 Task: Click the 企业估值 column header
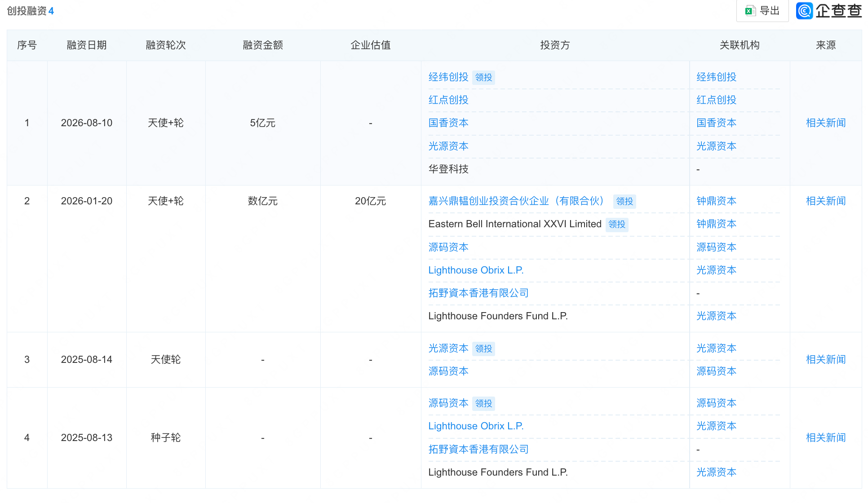(371, 45)
